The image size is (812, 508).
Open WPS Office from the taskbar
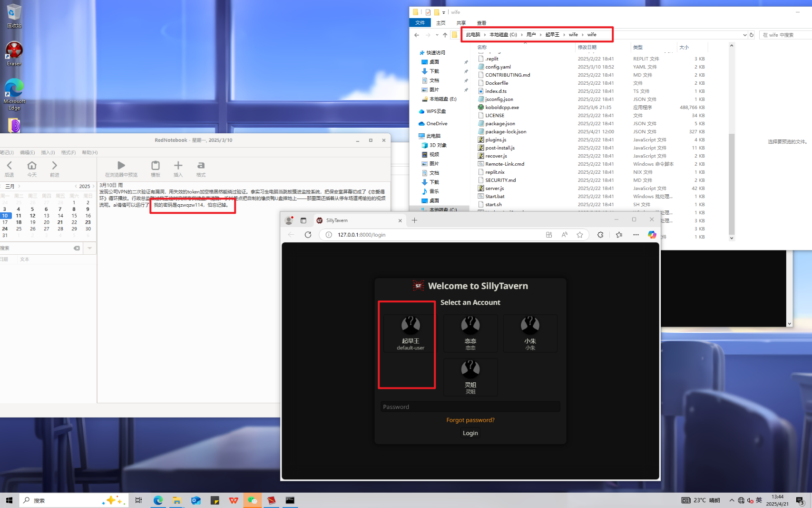(233, 500)
